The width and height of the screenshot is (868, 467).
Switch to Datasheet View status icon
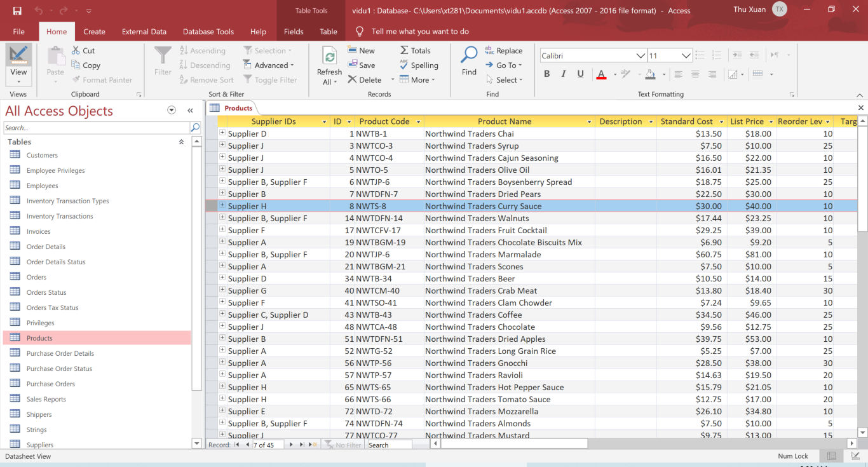[x=831, y=456]
